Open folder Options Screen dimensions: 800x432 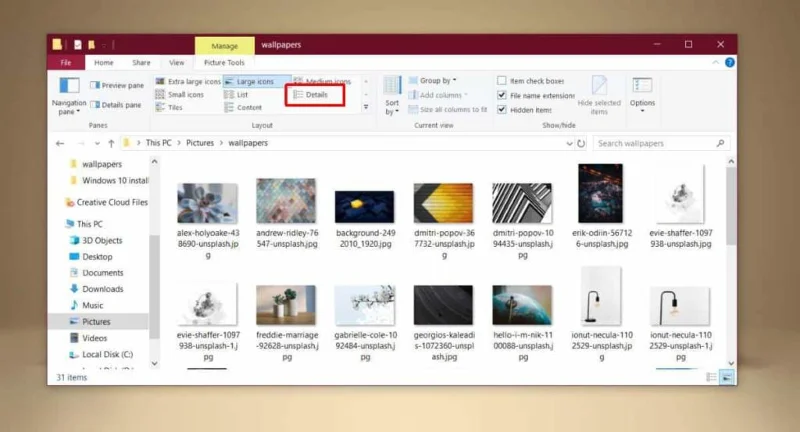[x=642, y=95]
